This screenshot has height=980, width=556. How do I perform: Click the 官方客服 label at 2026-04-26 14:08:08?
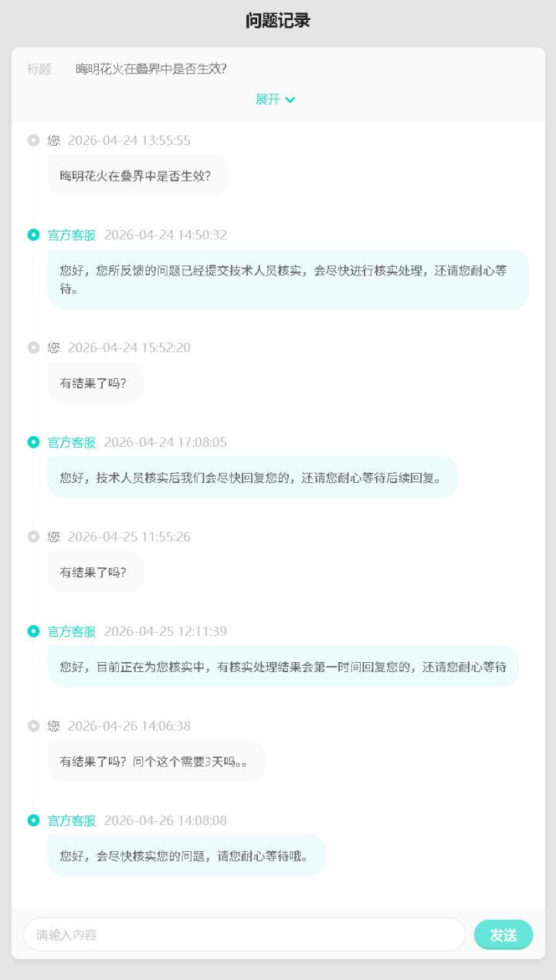point(72,820)
